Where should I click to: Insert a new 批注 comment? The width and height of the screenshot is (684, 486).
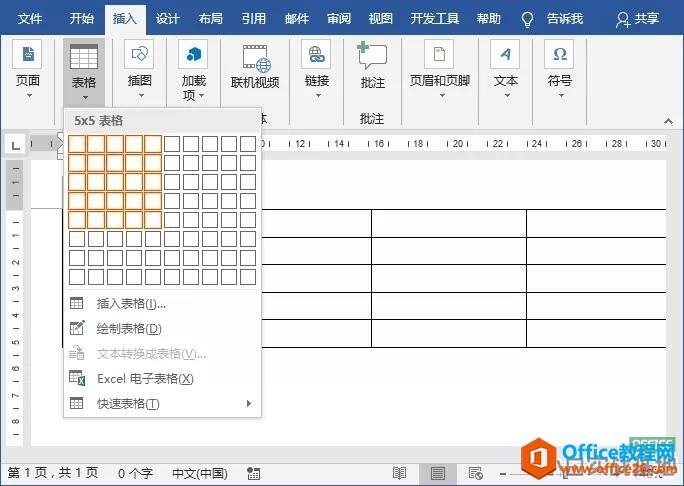(x=373, y=65)
